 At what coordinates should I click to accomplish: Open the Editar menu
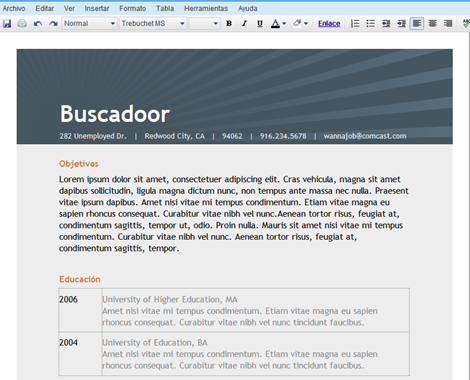click(x=45, y=9)
